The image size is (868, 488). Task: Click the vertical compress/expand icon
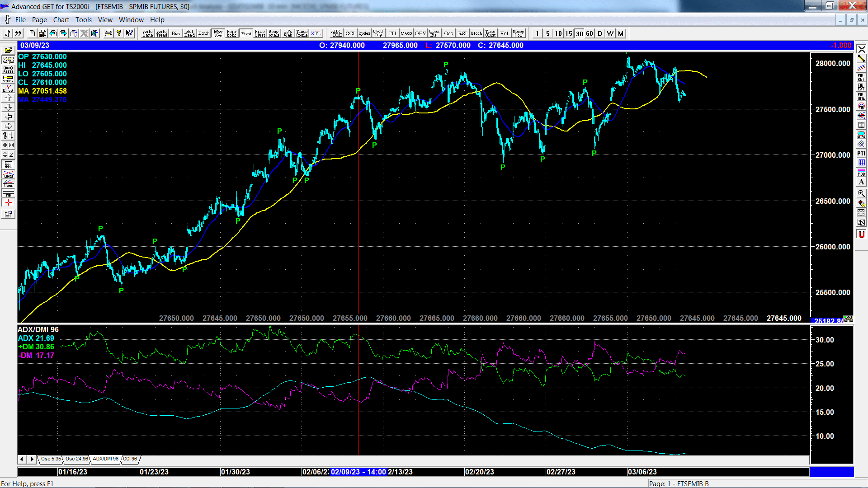(8, 155)
